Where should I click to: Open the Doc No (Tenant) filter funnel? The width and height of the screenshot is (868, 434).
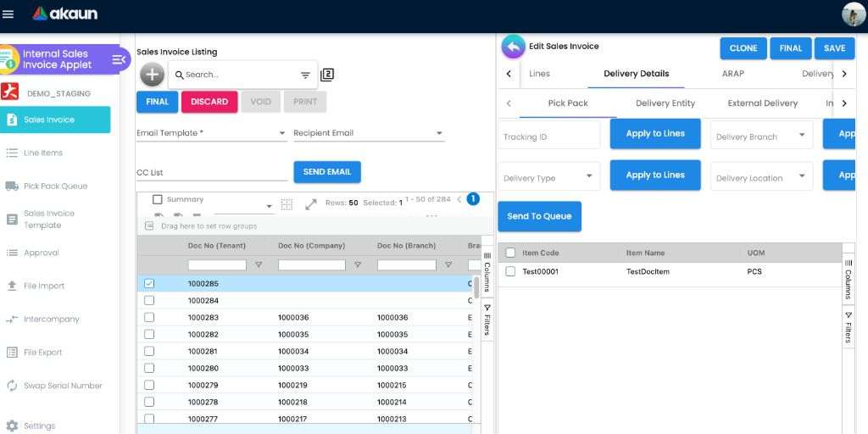pos(259,265)
